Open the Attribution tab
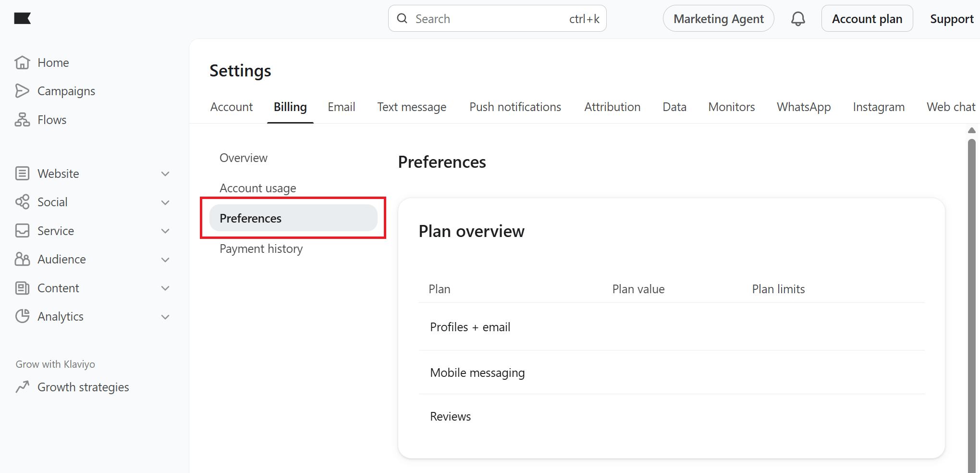Viewport: 980px width, 473px height. point(612,107)
